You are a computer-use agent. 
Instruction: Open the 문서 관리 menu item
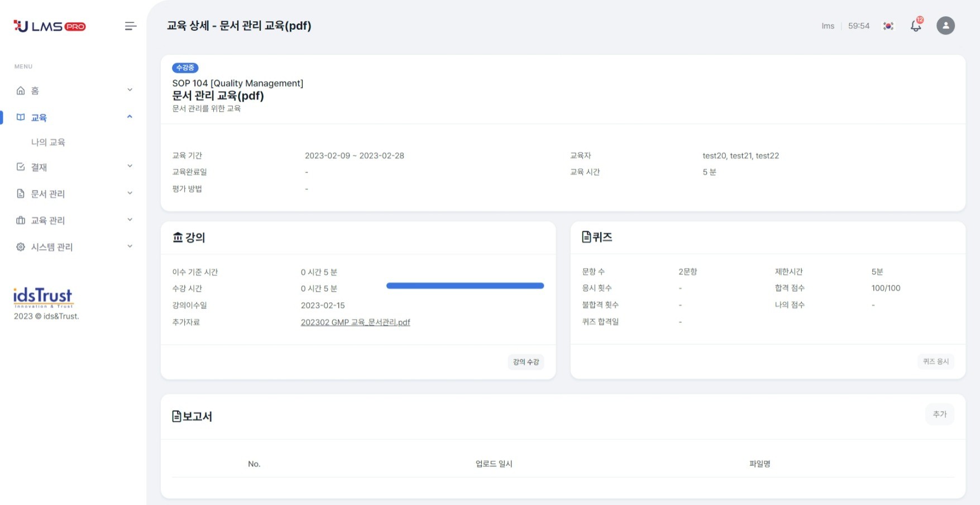[x=48, y=194]
